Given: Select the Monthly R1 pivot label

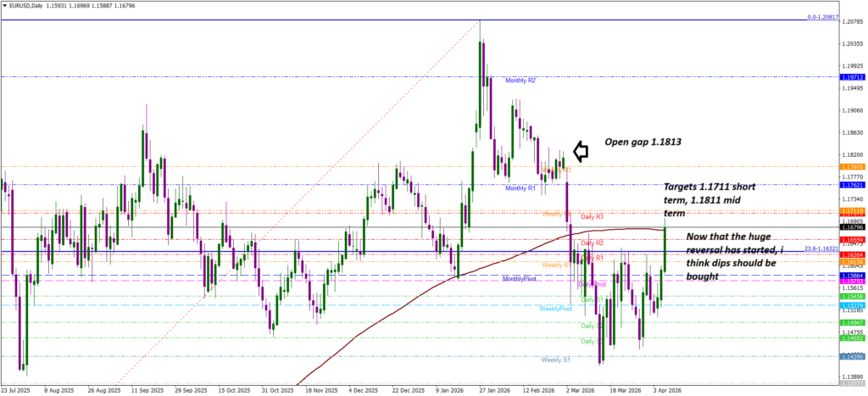Looking at the screenshot, I should click(520, 187).
